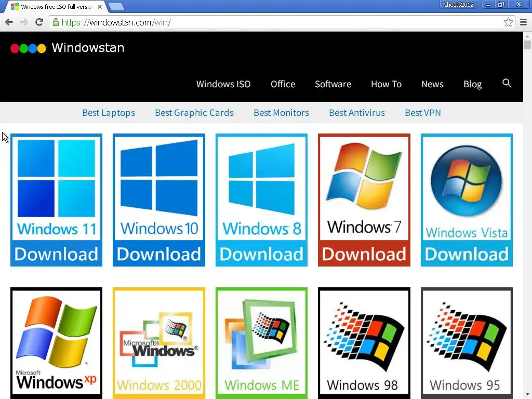Open the Windows XP tile

point(56,343)
